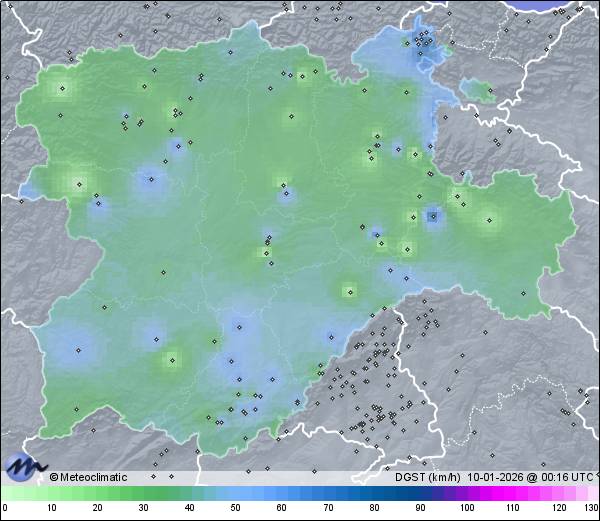Click the Meteoclimatic copyright text
Image resolution: width=600 pixels, height=521 pixels.
tap(89, 477)
